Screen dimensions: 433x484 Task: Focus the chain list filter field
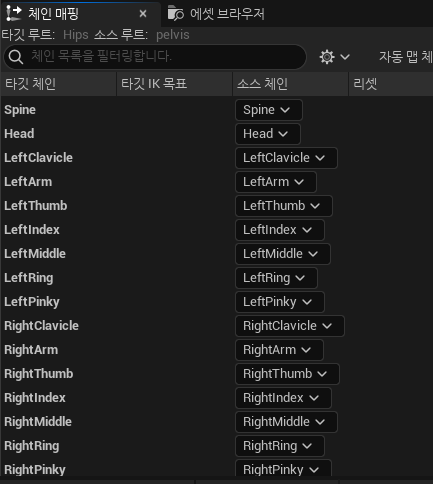pyautogui.click(x=155, y=57)
